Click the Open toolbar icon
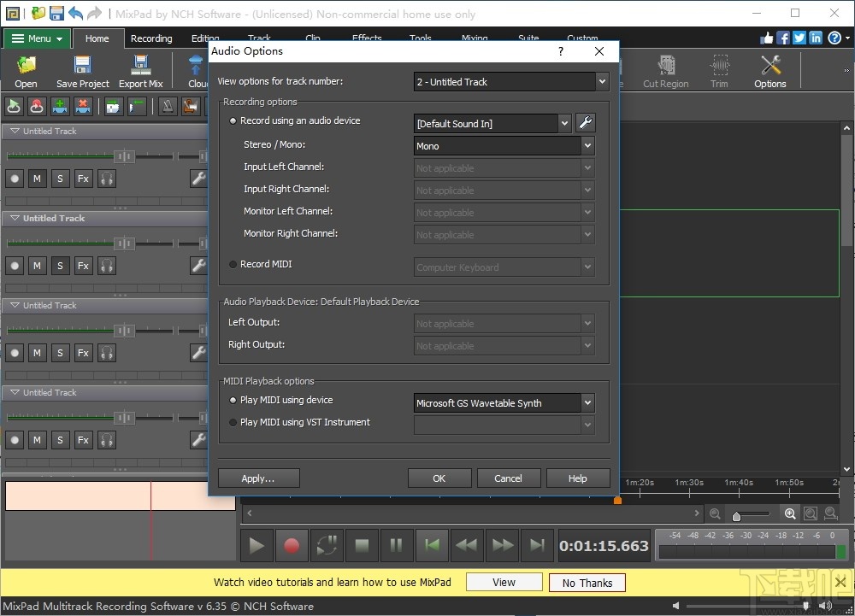Viewport: 855px width, 616px height. [26, 72]
